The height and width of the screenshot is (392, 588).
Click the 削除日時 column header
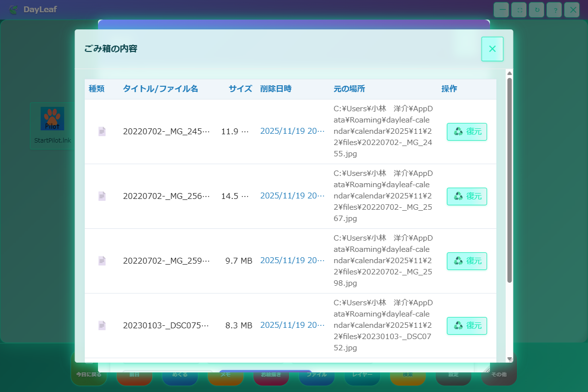coord(275,89)
